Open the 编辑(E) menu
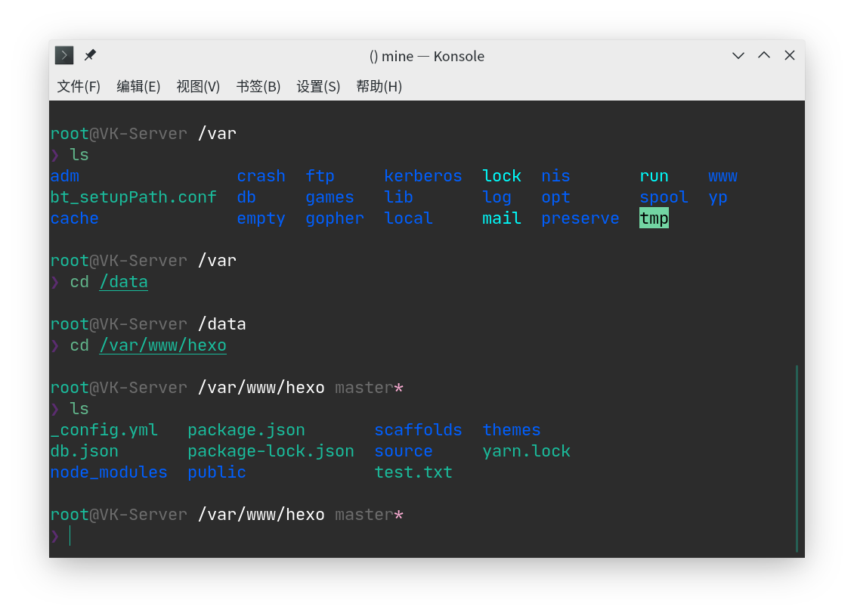This screenshot has width=854, height=616. point(138,86)
